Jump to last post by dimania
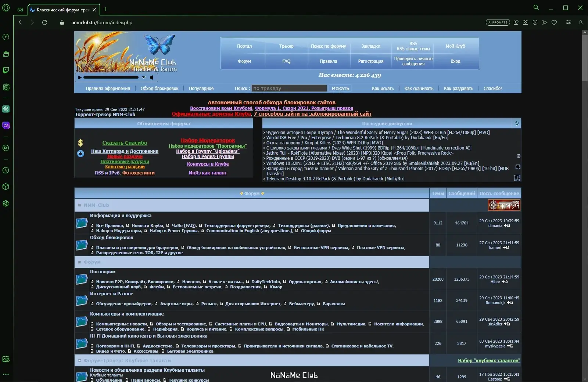Screen dimensions: 588x382 507,226
